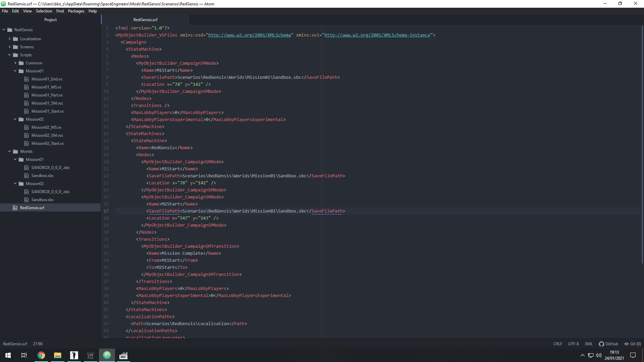Open Mission02_Start.vs in the tree
Screen dimensions: 644x362
(x=48, y=143)
